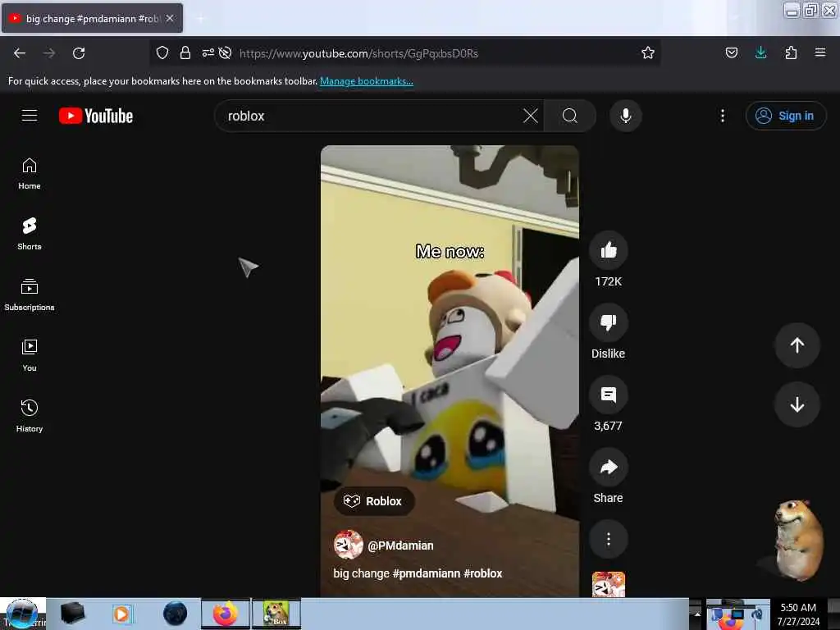Open tracking protection shield icon
Viewport: 840px width, 630px height.
coord(162,52)
